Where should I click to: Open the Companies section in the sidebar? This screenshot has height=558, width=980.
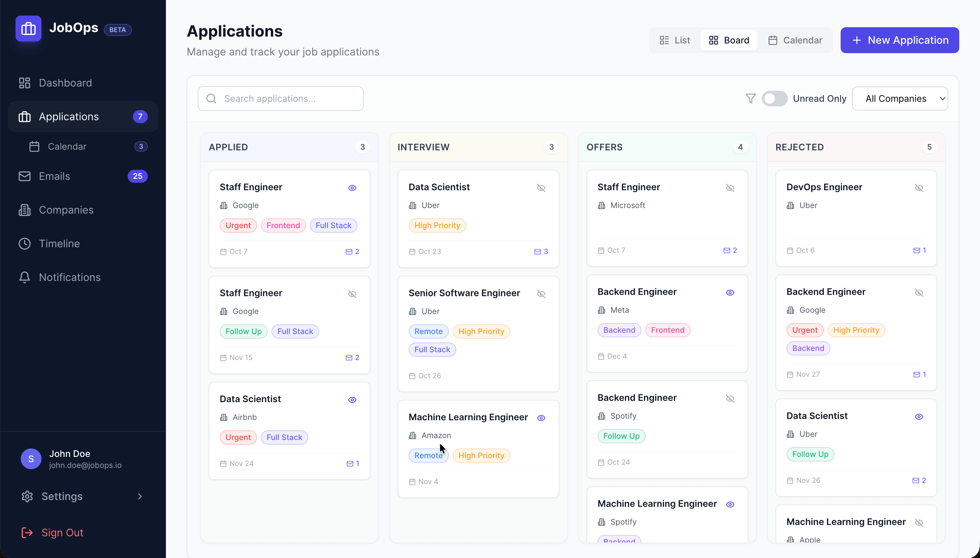click(66, 210)
